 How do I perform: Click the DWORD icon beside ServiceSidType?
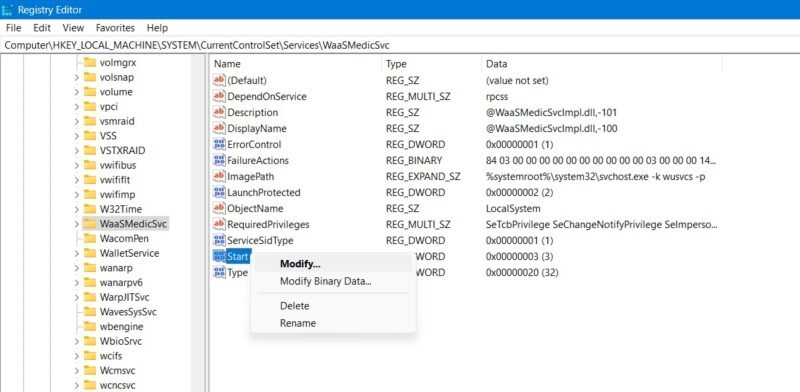[x=219, y=240]
